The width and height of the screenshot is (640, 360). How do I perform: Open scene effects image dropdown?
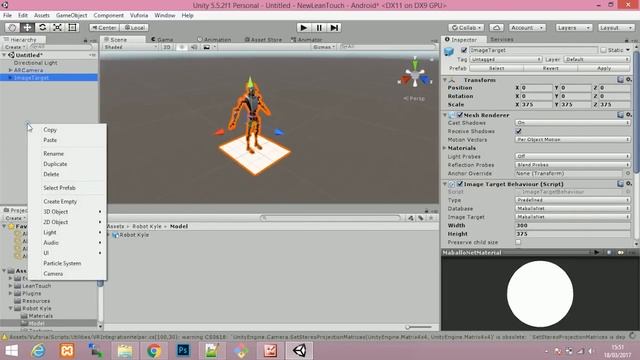[x=208, y=47]
